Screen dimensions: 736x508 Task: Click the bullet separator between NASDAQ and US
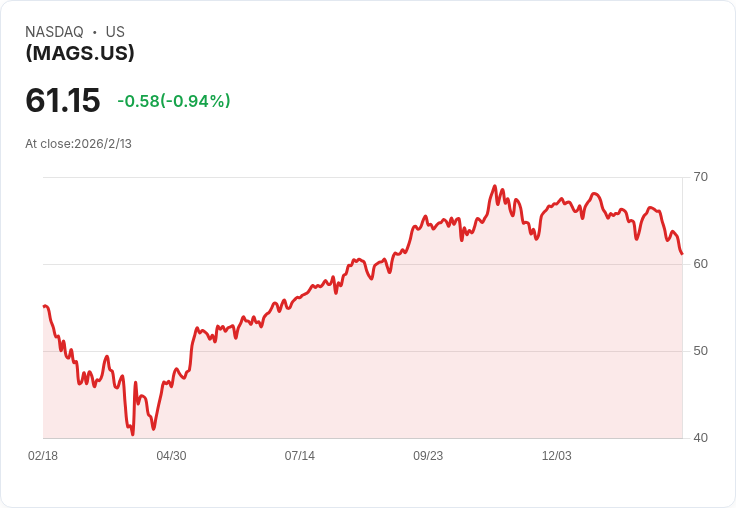[94, 32]
